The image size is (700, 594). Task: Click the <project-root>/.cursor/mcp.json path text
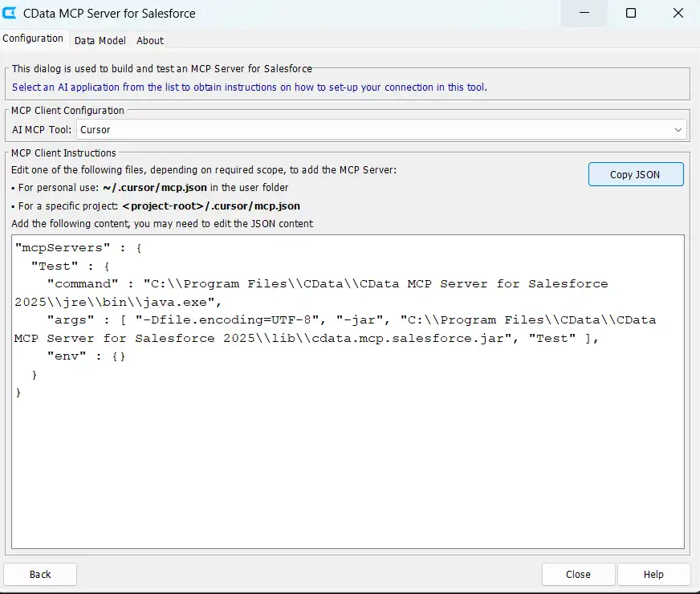coord(211,206)
